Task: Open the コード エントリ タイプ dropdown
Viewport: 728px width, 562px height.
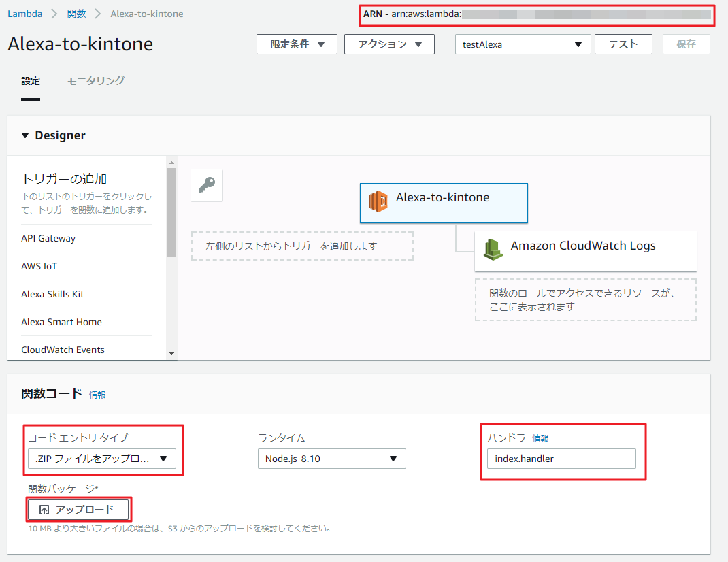Action: click(101, 459)
